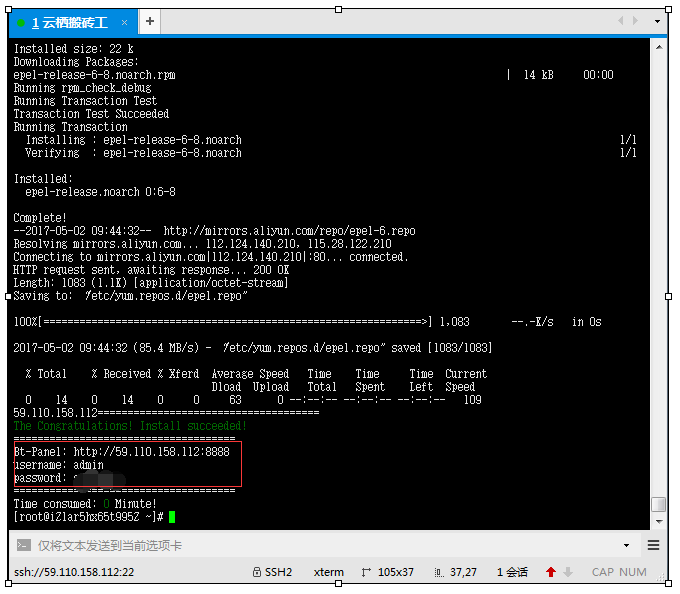Click the 105x37 terminal size indicator
This screenshot has width=680, height=594.
[387, 572]
